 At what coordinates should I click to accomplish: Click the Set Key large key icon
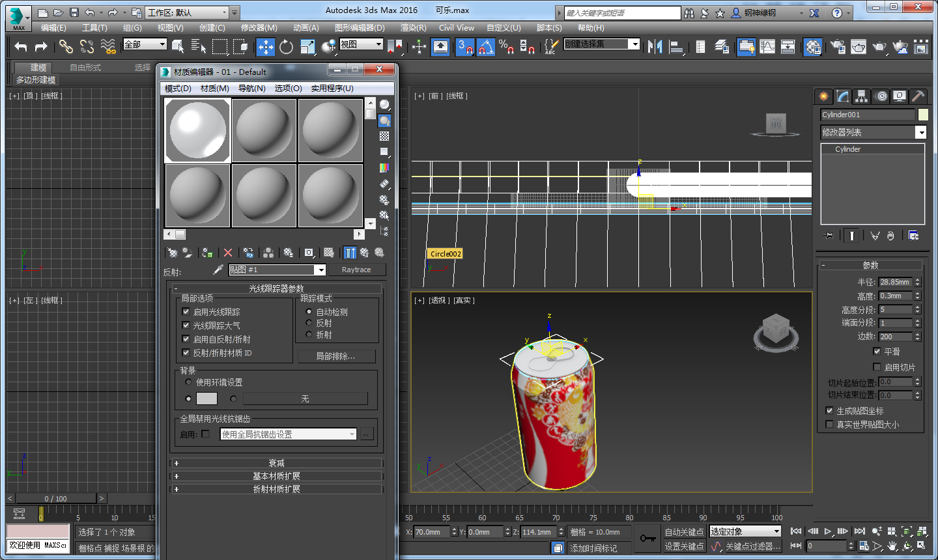pyautogui.click(x=647, y=538)
